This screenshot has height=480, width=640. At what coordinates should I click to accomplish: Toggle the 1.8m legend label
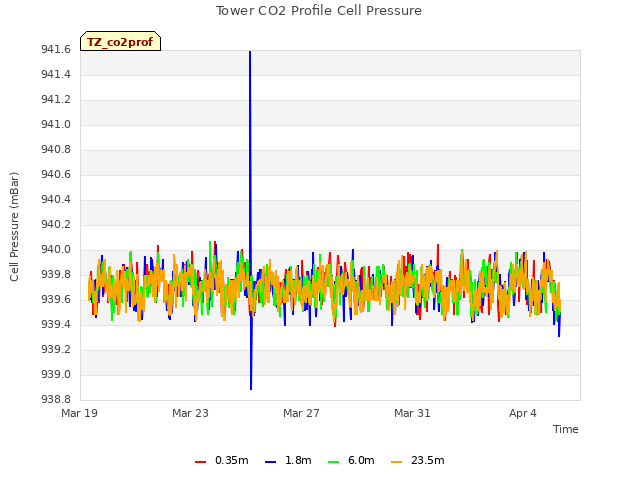(x=298, y=460)
